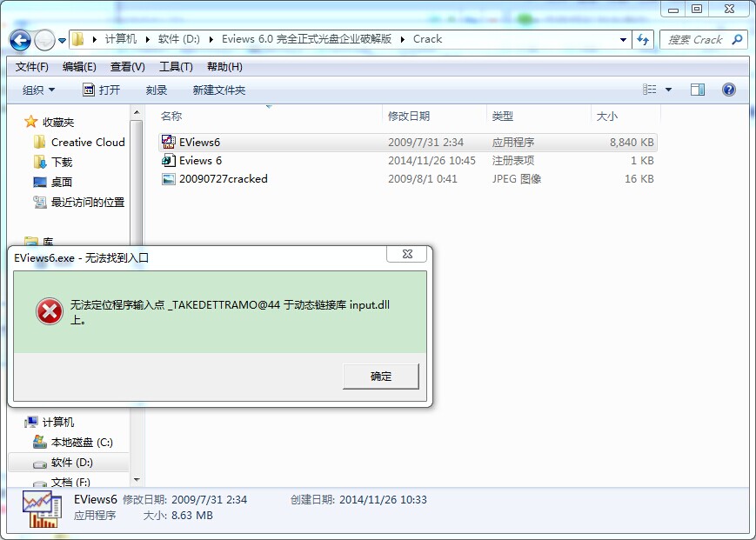Click the Forward navigation arrow

click(x=44, y=40)
